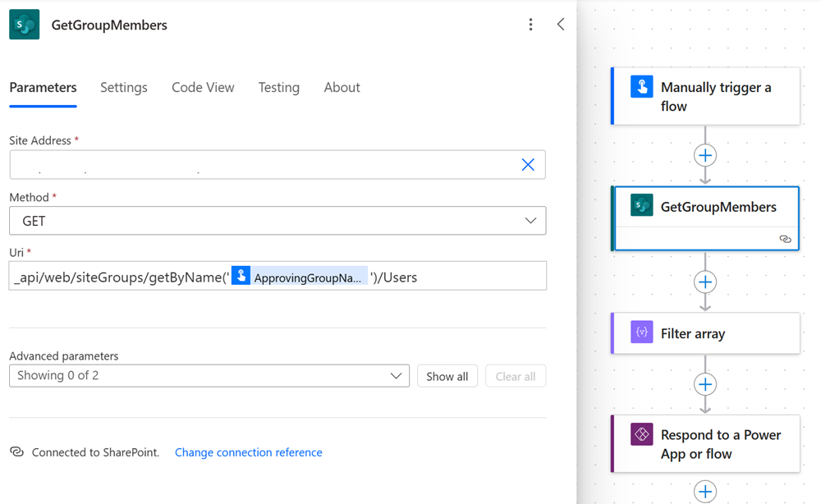Clear the Site Address field with the X
The image size is (821, 504).
point(528,164)
